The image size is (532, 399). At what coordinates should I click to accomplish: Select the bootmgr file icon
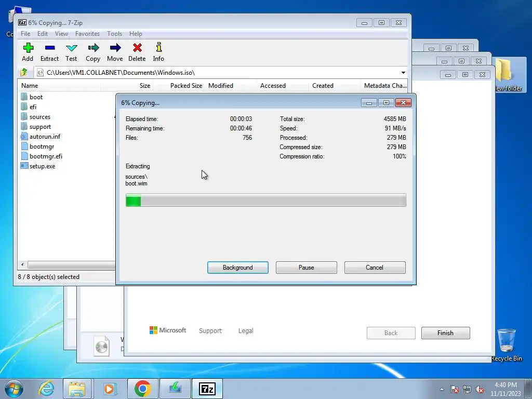coord(24,146)
